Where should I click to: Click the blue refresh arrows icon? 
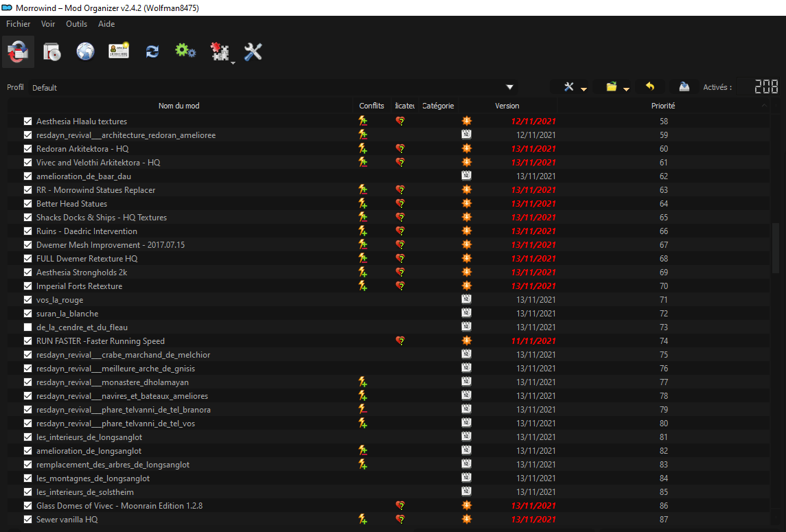[152, 51]
